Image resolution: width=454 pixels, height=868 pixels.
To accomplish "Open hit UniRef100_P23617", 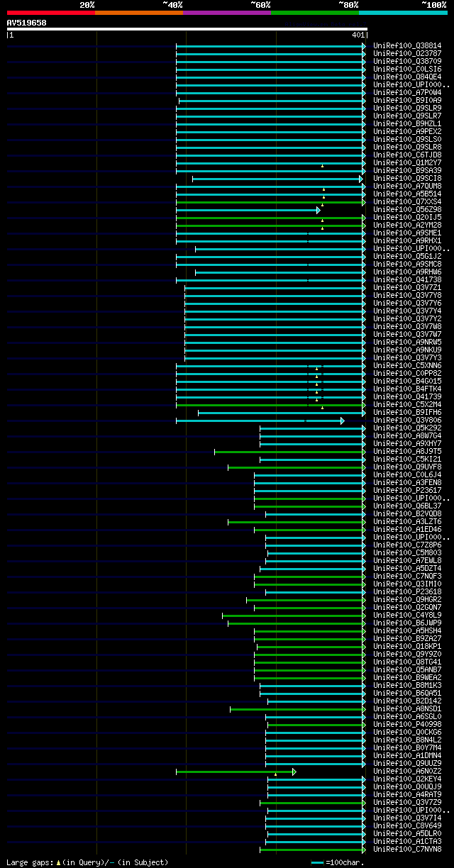I will (407, 491).
